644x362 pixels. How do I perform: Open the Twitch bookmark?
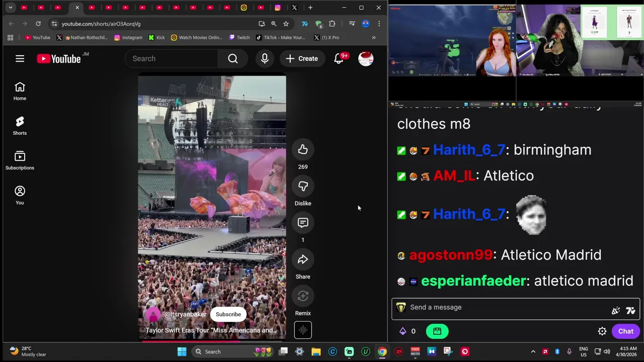(x=239, y=37)
